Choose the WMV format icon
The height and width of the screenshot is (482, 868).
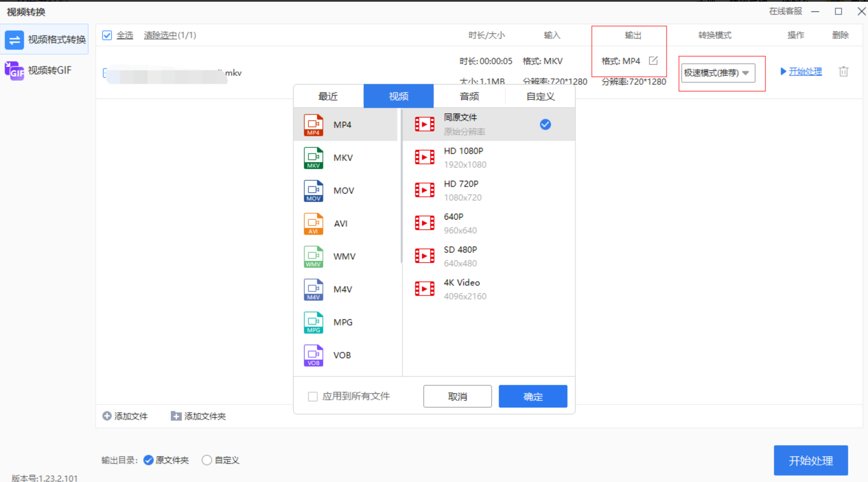click(x=313, y=256)
